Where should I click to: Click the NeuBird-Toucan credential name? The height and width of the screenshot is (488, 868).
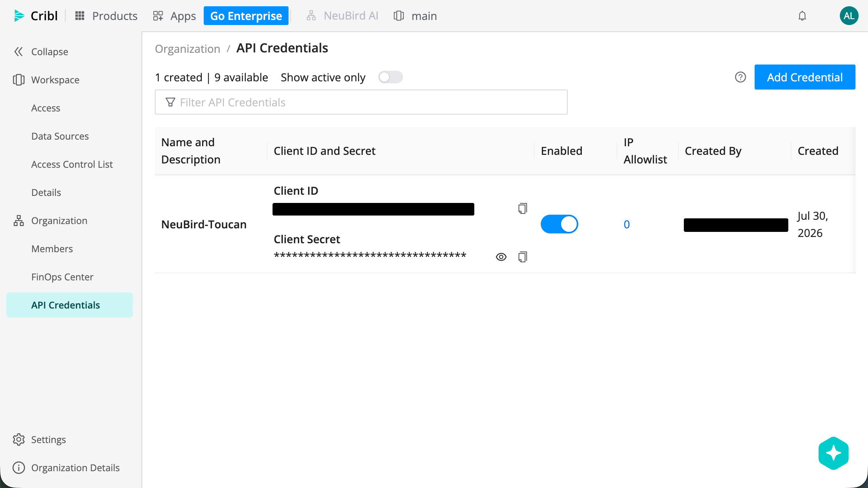(204, 224)
